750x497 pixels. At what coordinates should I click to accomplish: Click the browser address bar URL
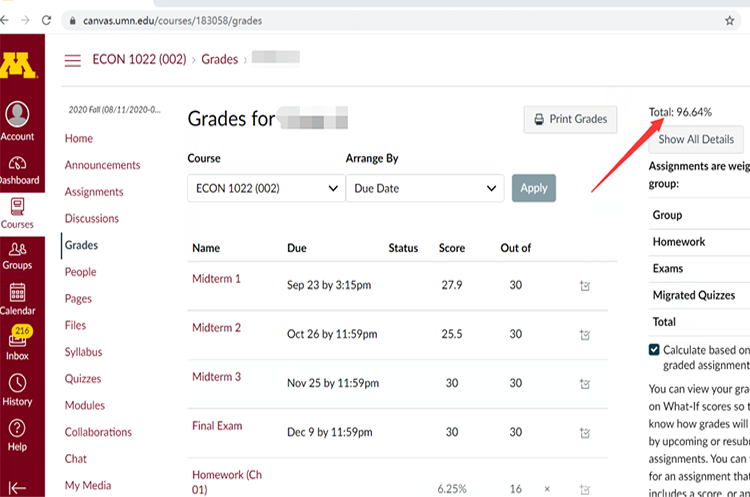pyautogui.click(x=172, y=21)
